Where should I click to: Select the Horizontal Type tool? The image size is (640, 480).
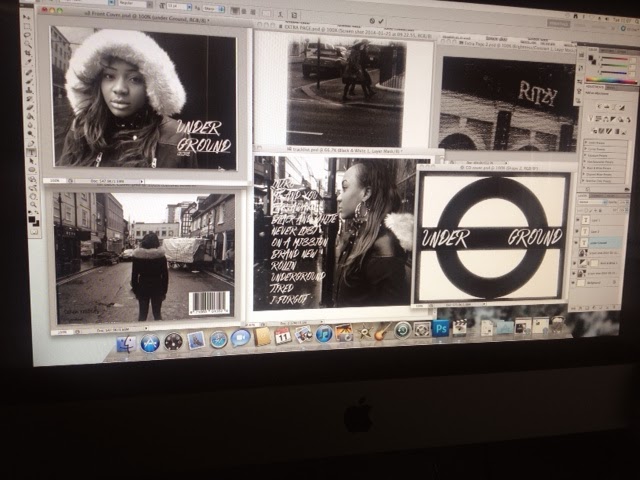[31, 151]
